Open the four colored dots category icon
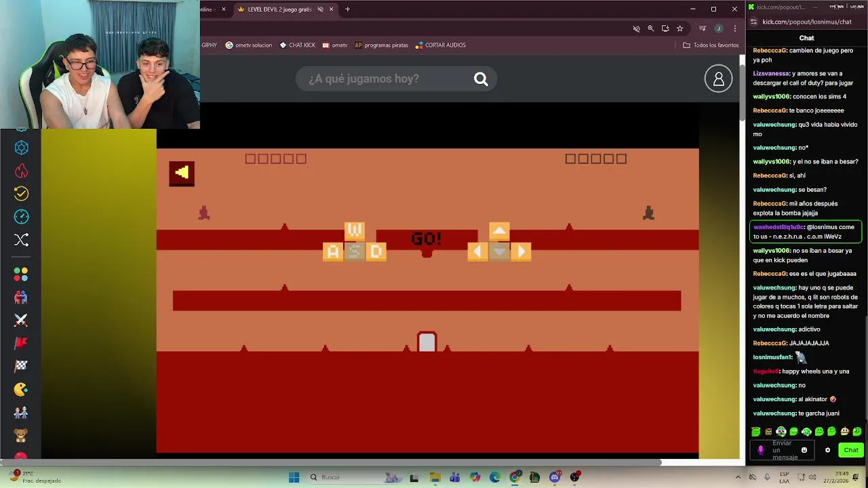Image resolution: width=868 pixels, height=488 pixels. point(21,274)
